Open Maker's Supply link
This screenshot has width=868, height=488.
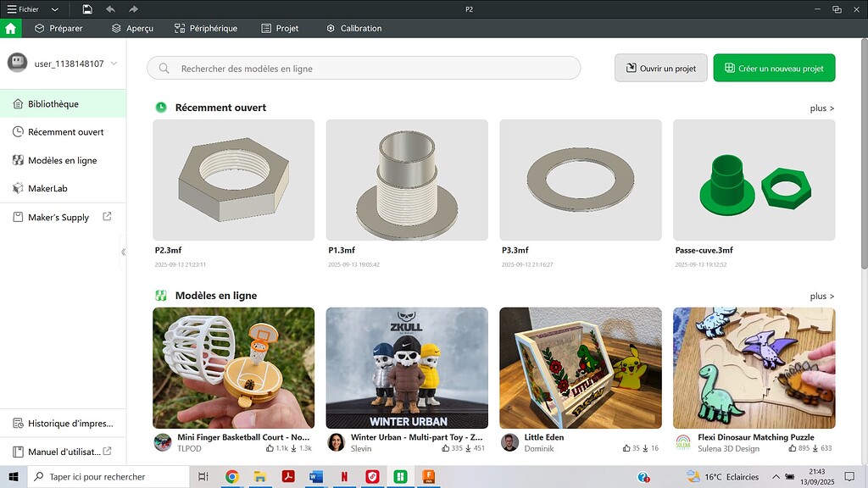(x=58, y=217)
